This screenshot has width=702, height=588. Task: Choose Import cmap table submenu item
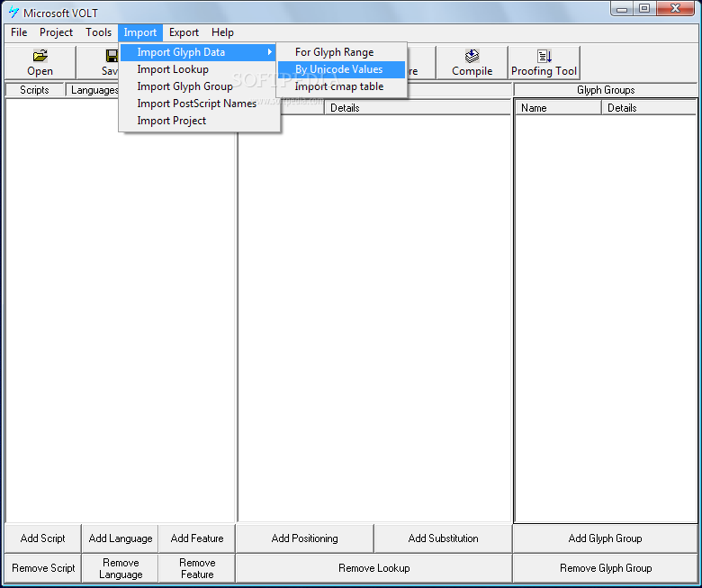click(x=342, y=86)
